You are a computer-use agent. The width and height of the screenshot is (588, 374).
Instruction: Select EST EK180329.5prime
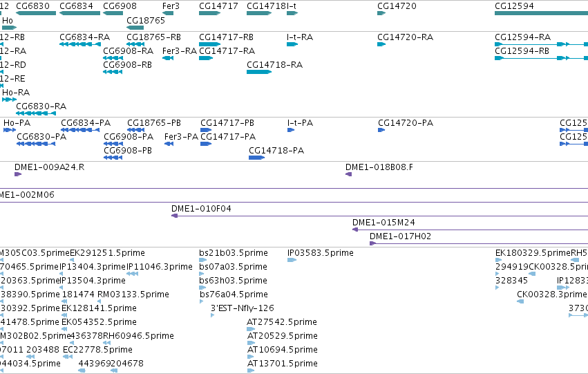[498, 260]
